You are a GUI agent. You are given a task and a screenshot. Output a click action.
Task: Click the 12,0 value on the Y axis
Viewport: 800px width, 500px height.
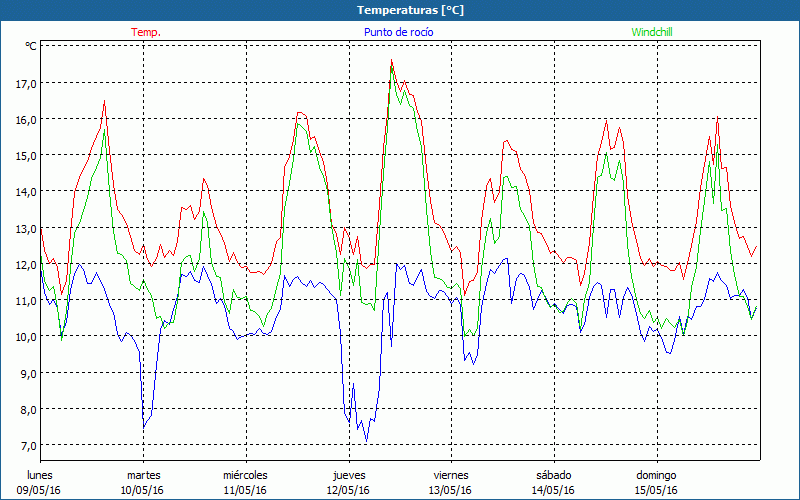(x=24, y=264)
